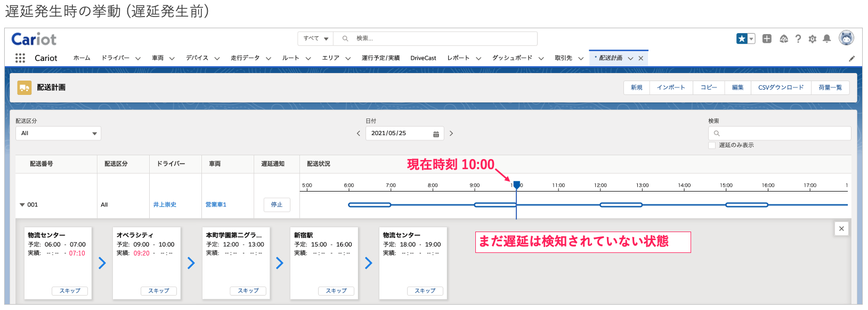Go to previous date arrow

[x=358, y=133]
